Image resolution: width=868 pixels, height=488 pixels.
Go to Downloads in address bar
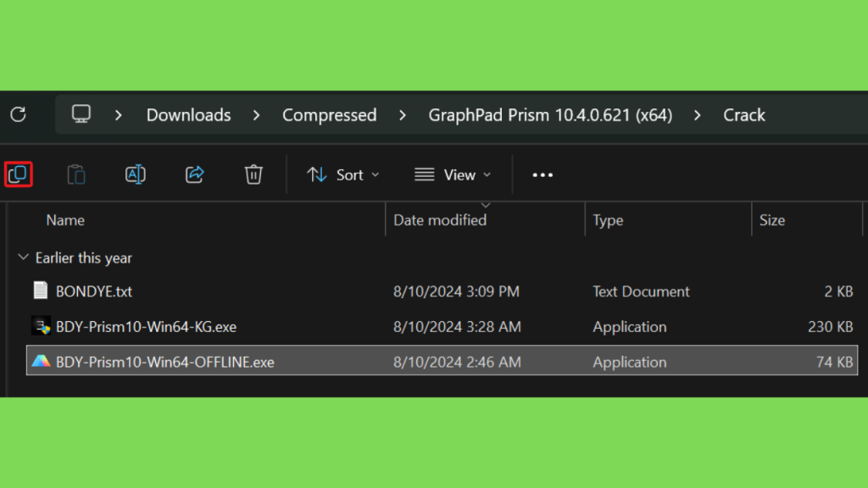pyautogui.click(x=189, y=115)
